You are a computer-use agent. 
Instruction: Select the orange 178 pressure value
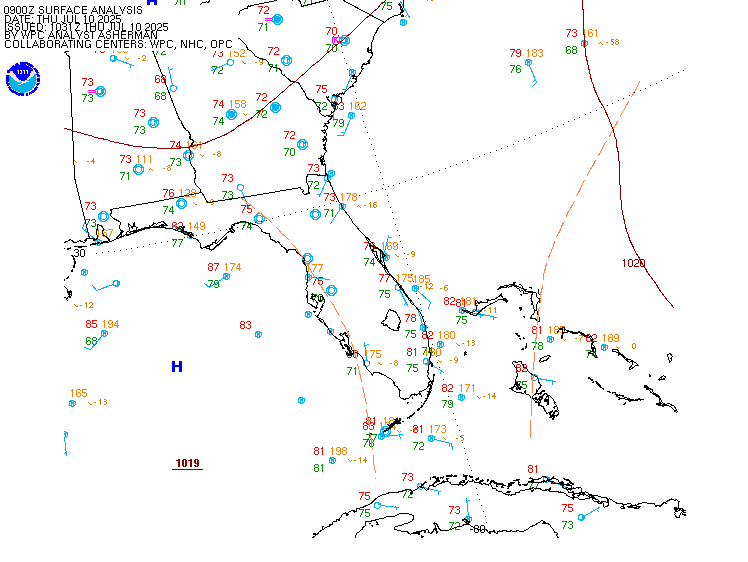[x=349, y=197]
